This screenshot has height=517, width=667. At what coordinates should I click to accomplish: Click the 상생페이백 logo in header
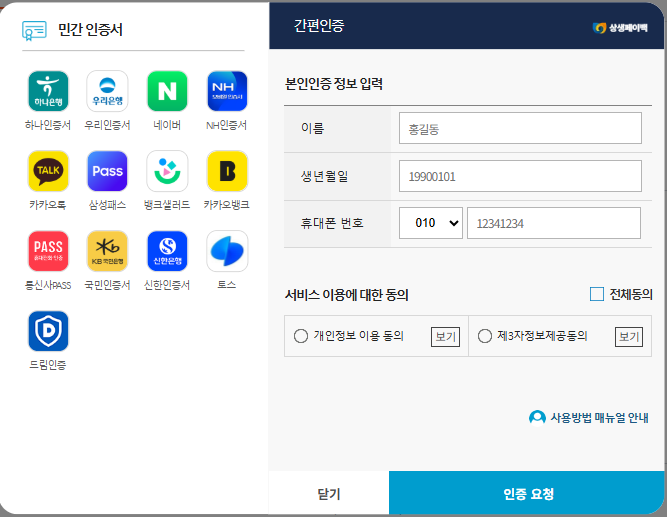[x=620, y=28]
